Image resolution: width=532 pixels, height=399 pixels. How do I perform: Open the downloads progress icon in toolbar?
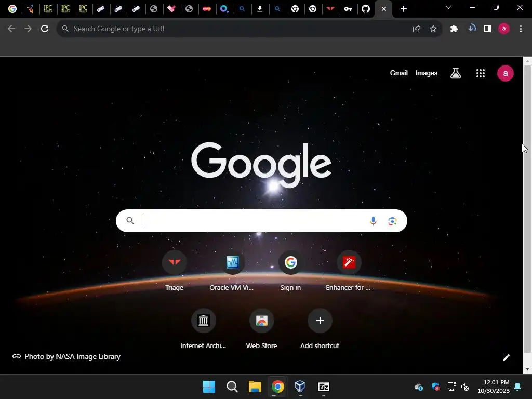tap(472, 29)
